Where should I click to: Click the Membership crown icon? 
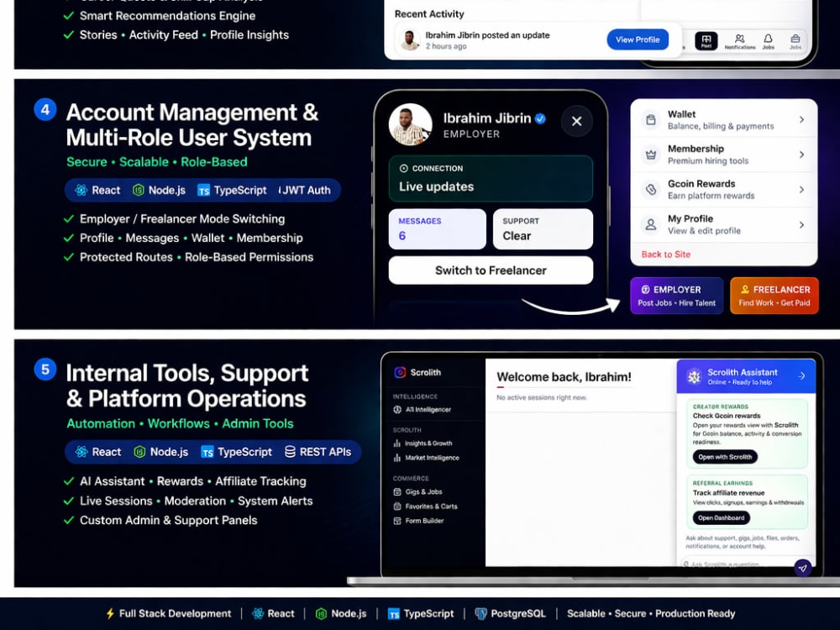point(651,155)
